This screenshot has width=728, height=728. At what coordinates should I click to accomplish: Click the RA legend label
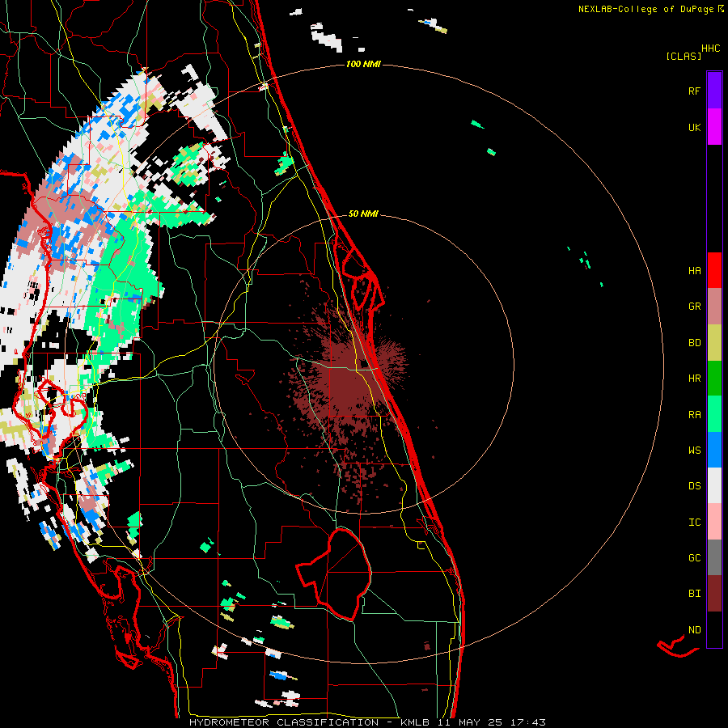pyautogui.click(x=694, y=415)
